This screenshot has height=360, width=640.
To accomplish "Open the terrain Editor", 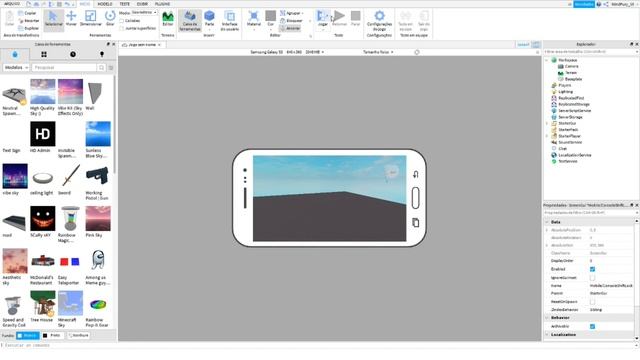I will pyautogui.click(x=168, y=19).
